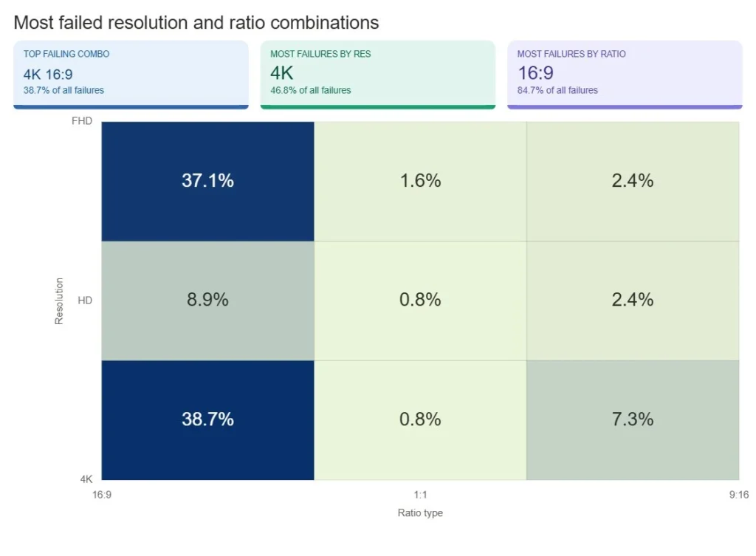Select the 1.6% heatmap cell
The width and height of the screenshot is (756, 556).
click(x=420, y=181)
